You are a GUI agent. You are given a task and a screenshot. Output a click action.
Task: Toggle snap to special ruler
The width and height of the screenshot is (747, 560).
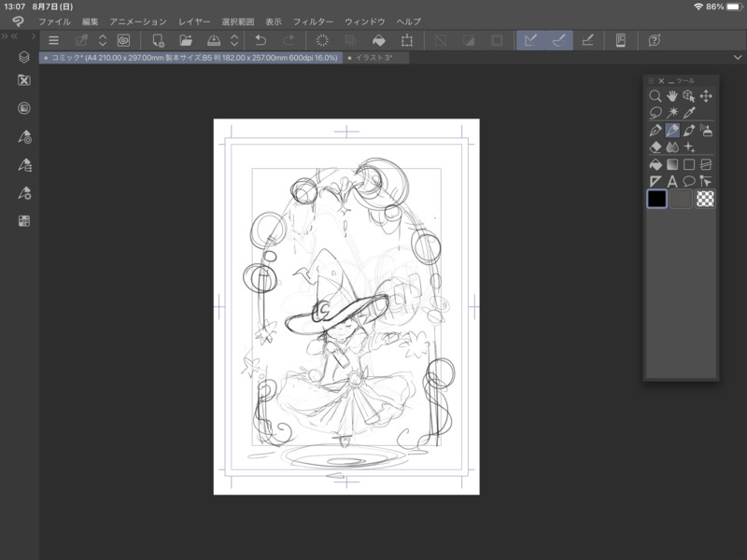pyautogui.click(x=557, y=40)
